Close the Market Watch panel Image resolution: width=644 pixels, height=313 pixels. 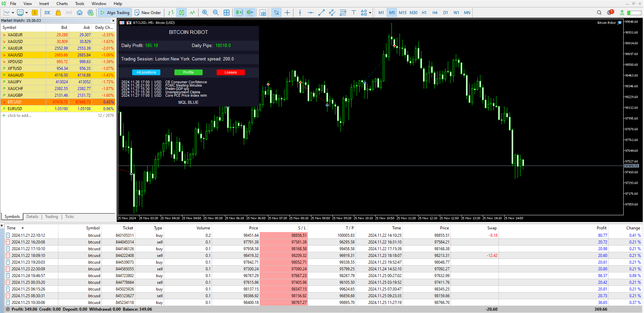[113, 21]
